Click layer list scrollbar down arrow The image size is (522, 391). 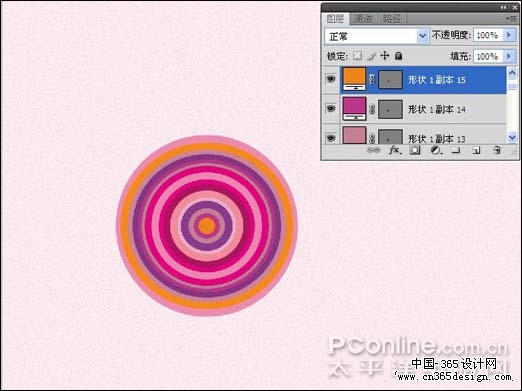pos(512,137)
